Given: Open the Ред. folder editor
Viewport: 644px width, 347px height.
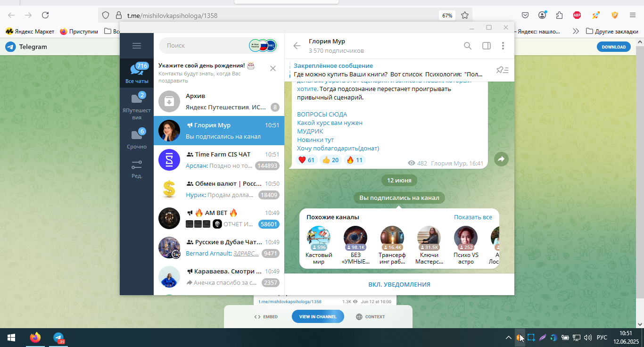Looking at the screenshot, I should [x=137, y=169].
